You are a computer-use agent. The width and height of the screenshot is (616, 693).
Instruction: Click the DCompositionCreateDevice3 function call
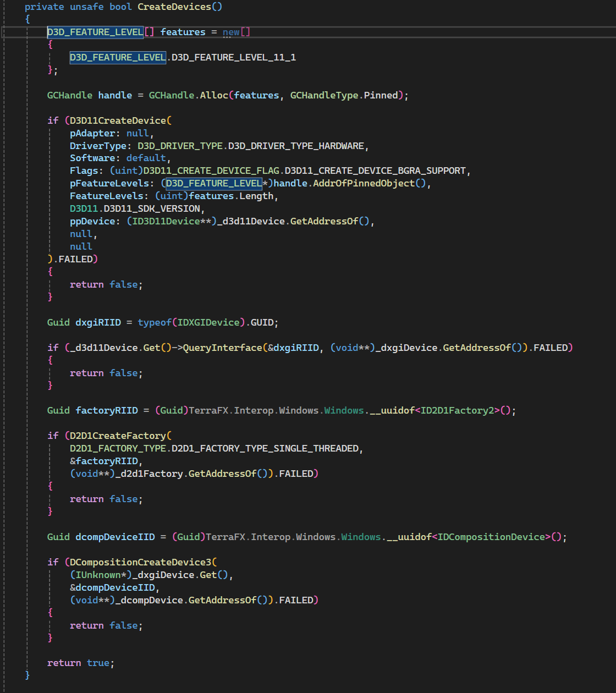point(140,562)
